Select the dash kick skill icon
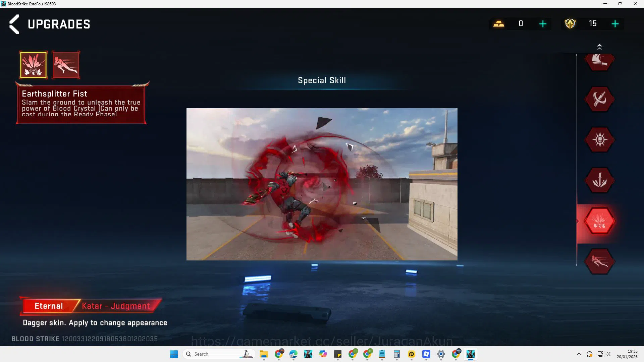 click(66, 65)
